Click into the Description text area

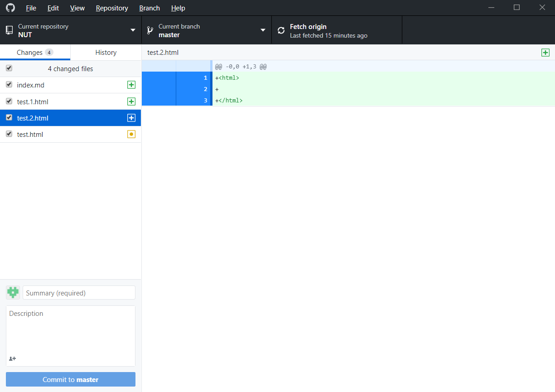click(71, 336)
